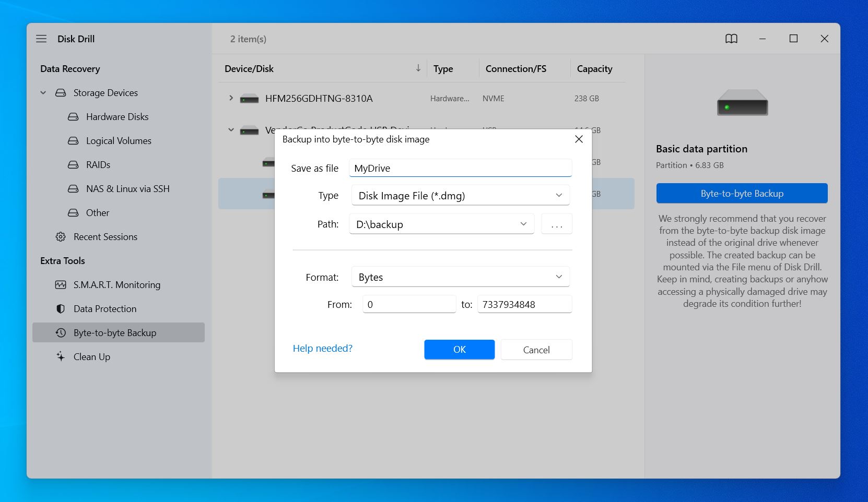Click the Logical Volumes icon
Image resolution: width=868 pixels, height=502 pixels.
73,141
